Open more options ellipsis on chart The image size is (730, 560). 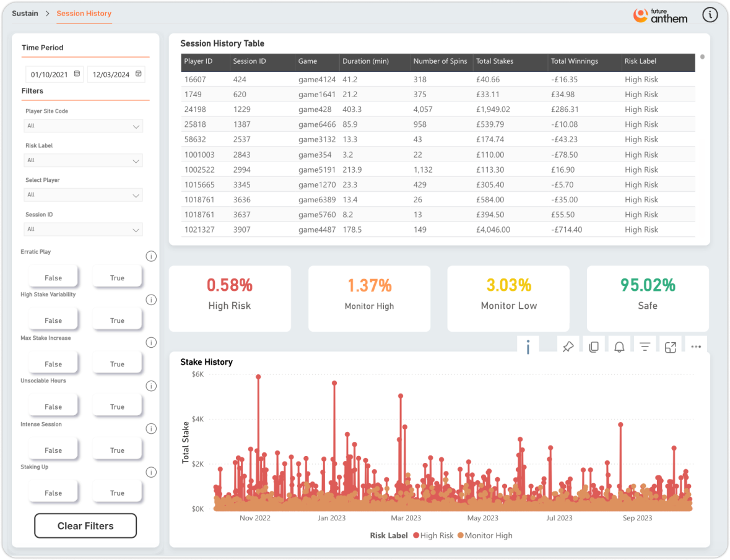coord(696,347)
